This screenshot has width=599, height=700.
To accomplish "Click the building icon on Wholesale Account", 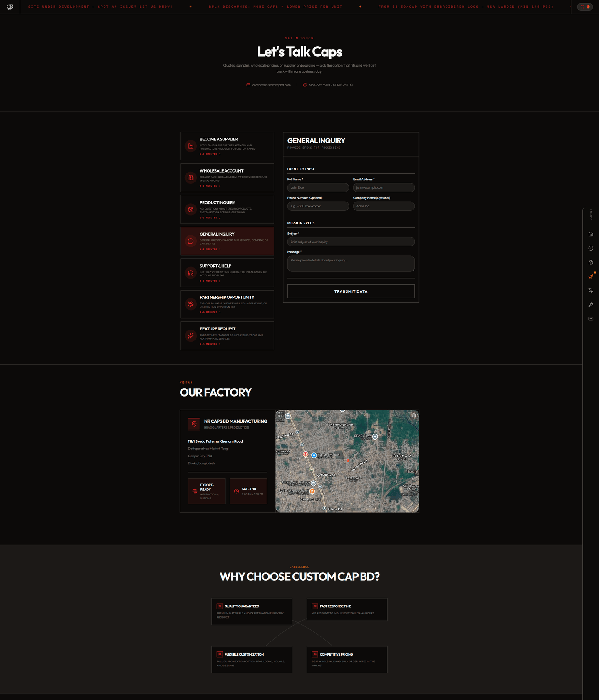I will coord(191,178).
